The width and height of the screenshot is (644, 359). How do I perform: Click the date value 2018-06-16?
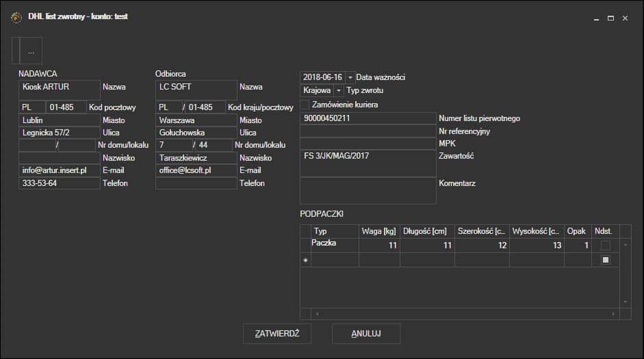coord(323,77)
